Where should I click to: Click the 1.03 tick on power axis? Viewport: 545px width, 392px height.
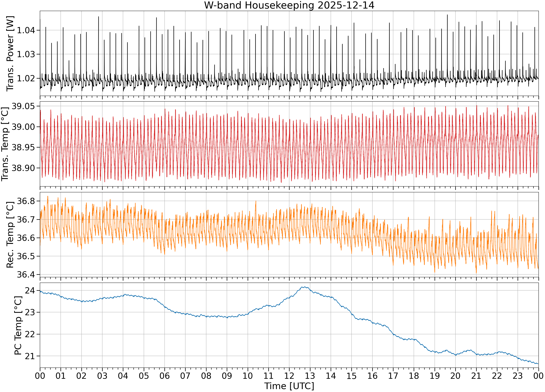[x=26, y=54]
